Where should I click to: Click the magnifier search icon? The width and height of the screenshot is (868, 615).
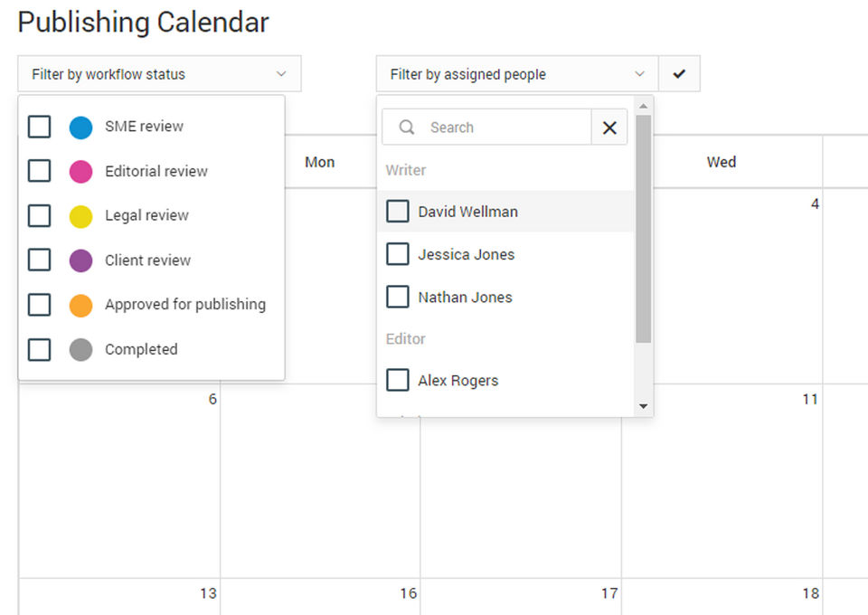407,128
